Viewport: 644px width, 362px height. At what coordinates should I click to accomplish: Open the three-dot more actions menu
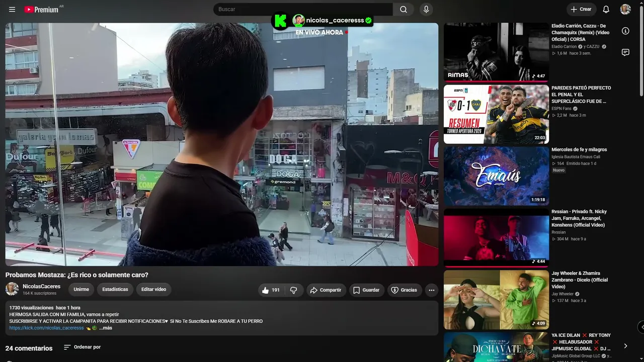(431, 290)
